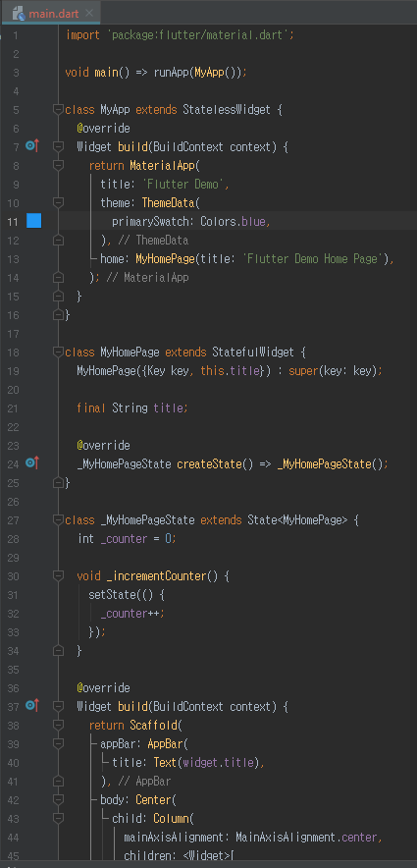Viewport: 417px width, 868px height.
Task: Click the Dart file icon on main.dart tab
Action: [19, 14]
